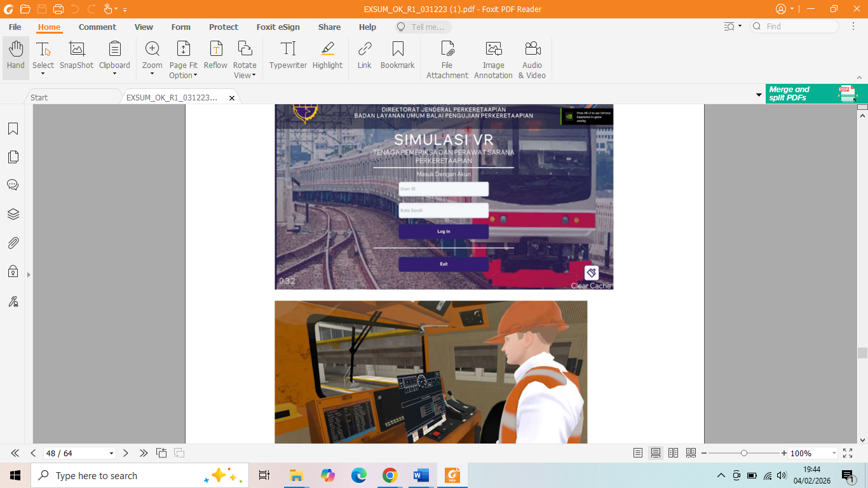The width and height of the screenshot is (868, 488).
Task: Enable continuous page view mode
Action: (656, 453)
